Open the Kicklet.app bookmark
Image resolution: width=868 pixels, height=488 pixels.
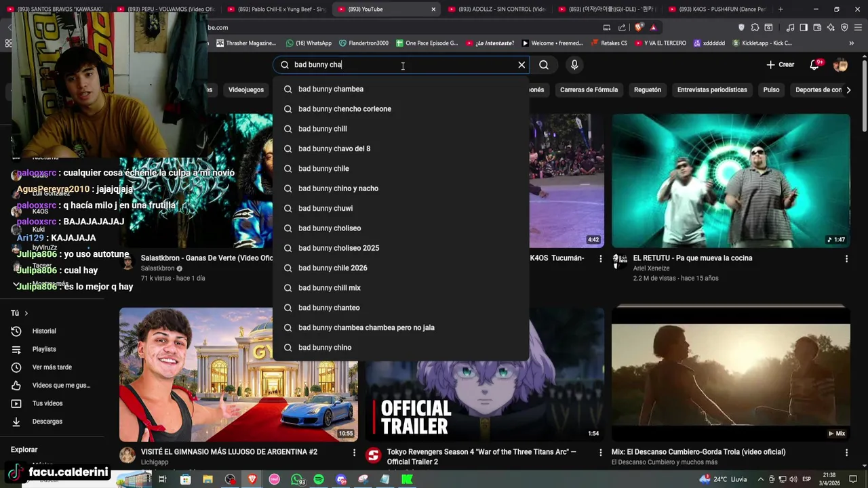click(762, 43)
